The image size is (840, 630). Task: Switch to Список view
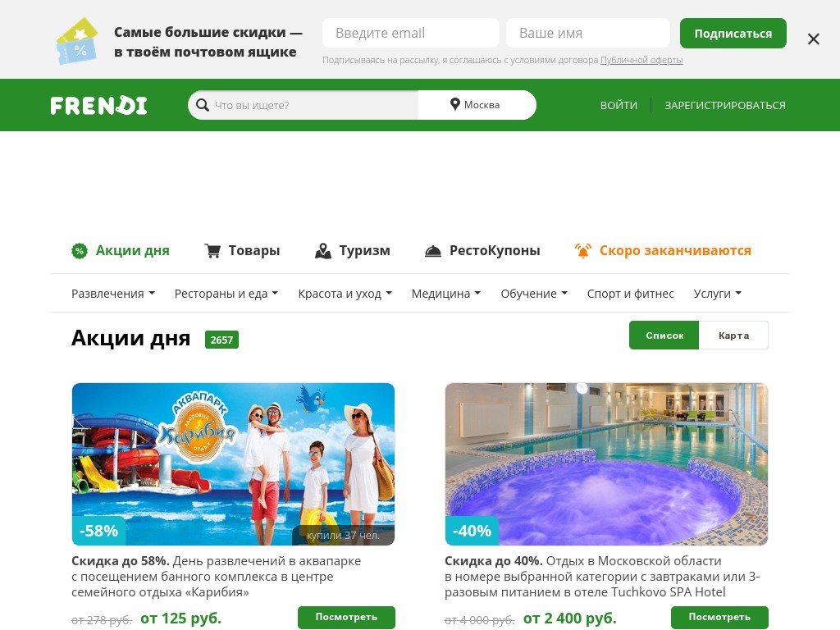(664, 336)
